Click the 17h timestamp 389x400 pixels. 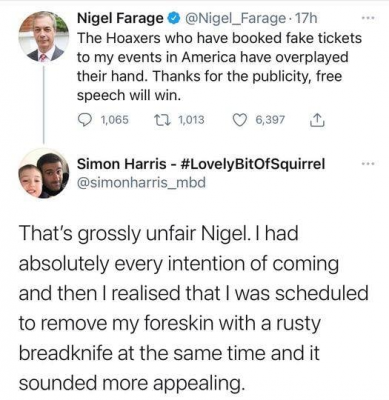[306, 18]
